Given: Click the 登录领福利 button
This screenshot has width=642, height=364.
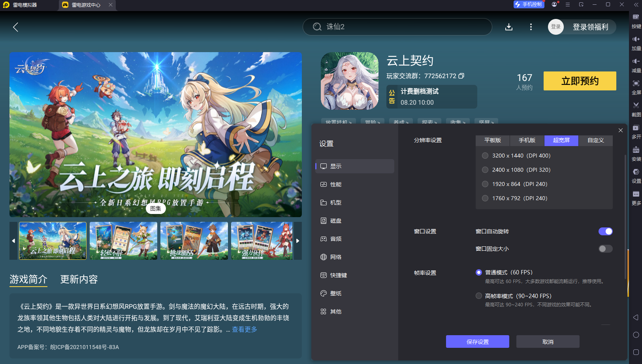Looking at the screenshot, I should click(590, 27).
